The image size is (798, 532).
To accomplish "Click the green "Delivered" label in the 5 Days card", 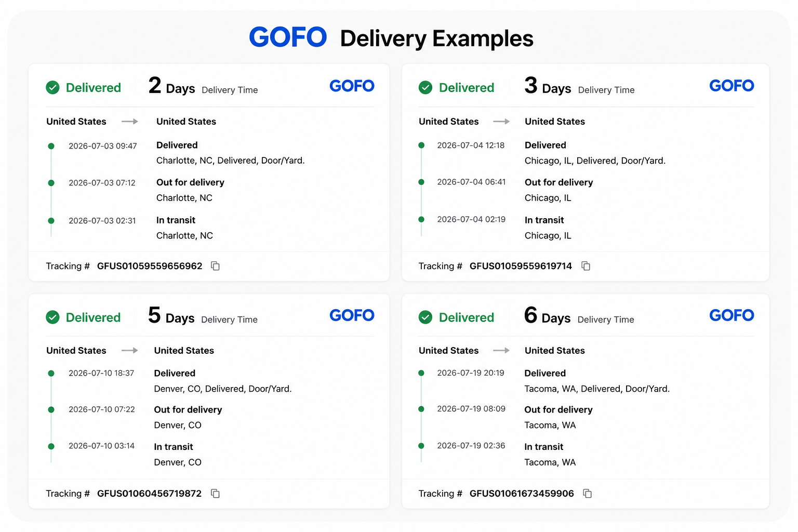I will (x=93, y=317).
